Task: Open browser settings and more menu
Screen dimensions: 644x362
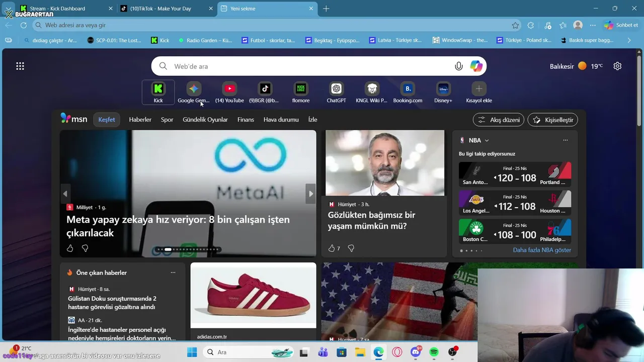Action: [593, 25]
